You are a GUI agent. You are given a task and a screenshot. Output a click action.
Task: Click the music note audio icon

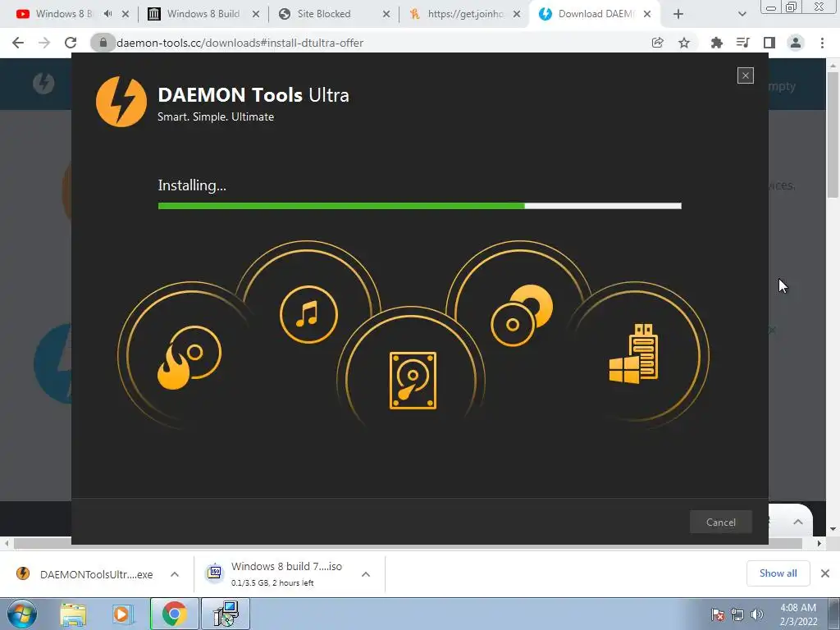pos(308,314)
